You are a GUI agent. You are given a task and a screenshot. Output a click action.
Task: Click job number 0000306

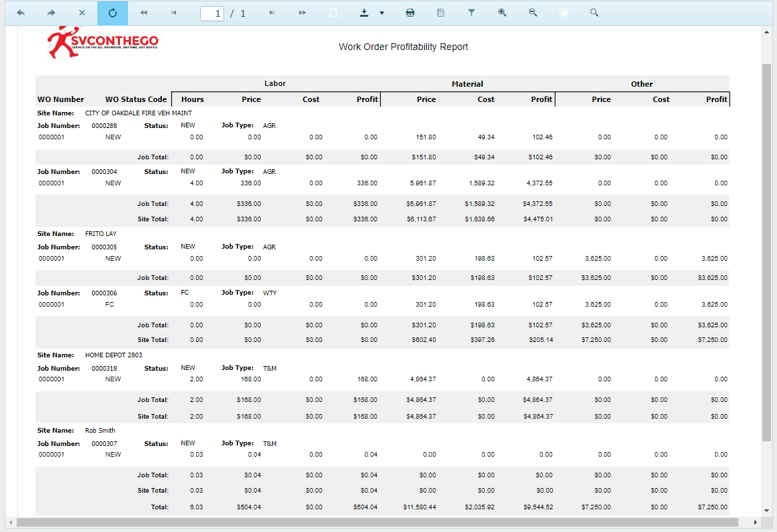[104, 293]
